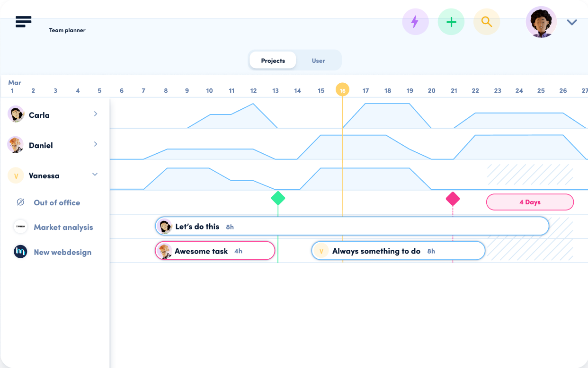Viewport: 588px width, 368px height.
Task: Click the 8h label on Let's do this
Action: (x=230, y=227)
